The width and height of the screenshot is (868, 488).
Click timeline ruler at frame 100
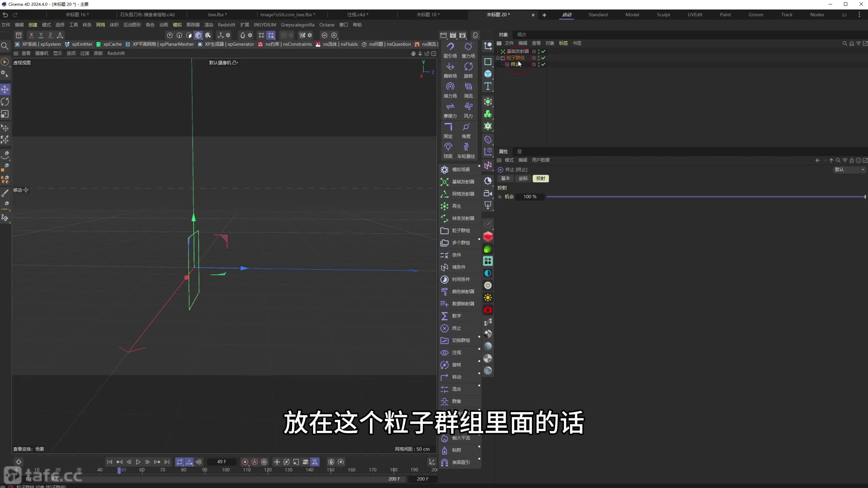tap(226, 470)
